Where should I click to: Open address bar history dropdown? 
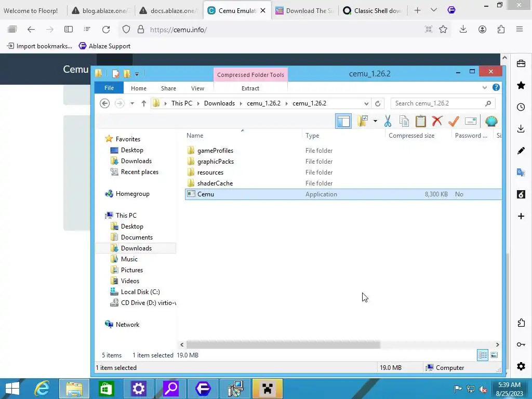click(x=366, y=103)
